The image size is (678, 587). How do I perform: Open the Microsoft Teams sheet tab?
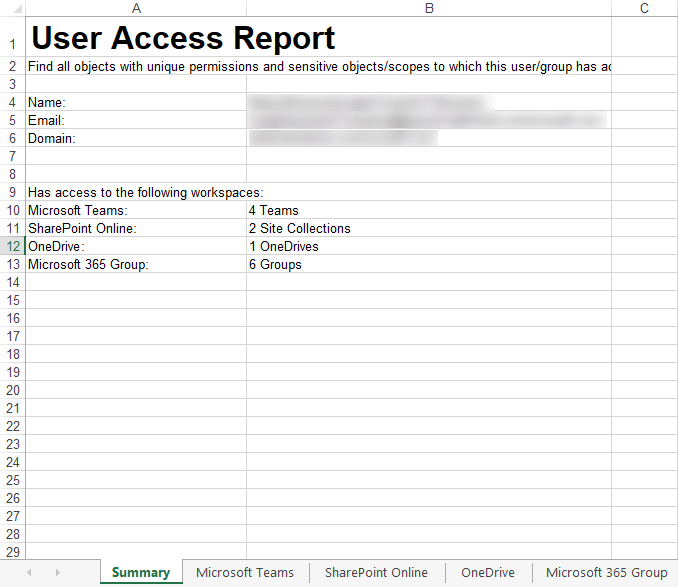(245, 572)
